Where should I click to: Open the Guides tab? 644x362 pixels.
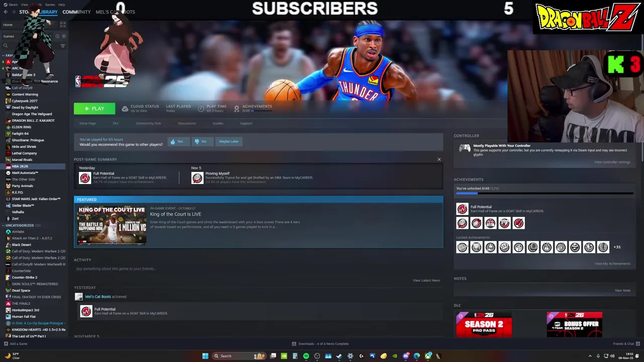click(218, 123)
